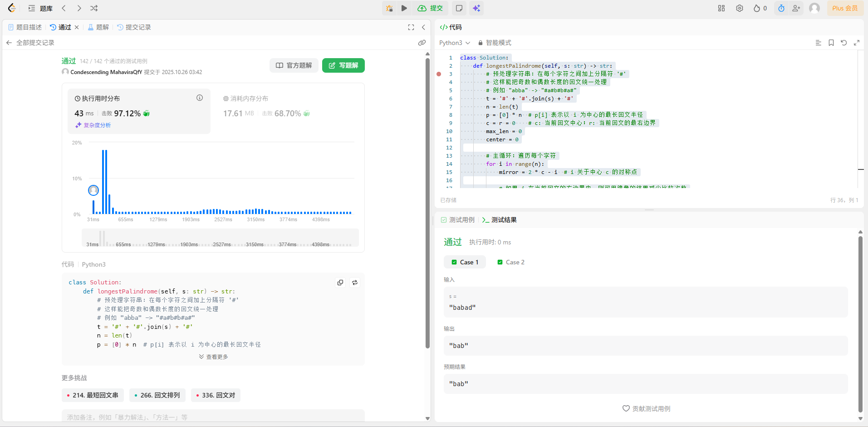The height and width of the screenshot is (427, 868).
Task: Click the green 写题解 button
Action: pyautogui.click(x=343, y=65)
